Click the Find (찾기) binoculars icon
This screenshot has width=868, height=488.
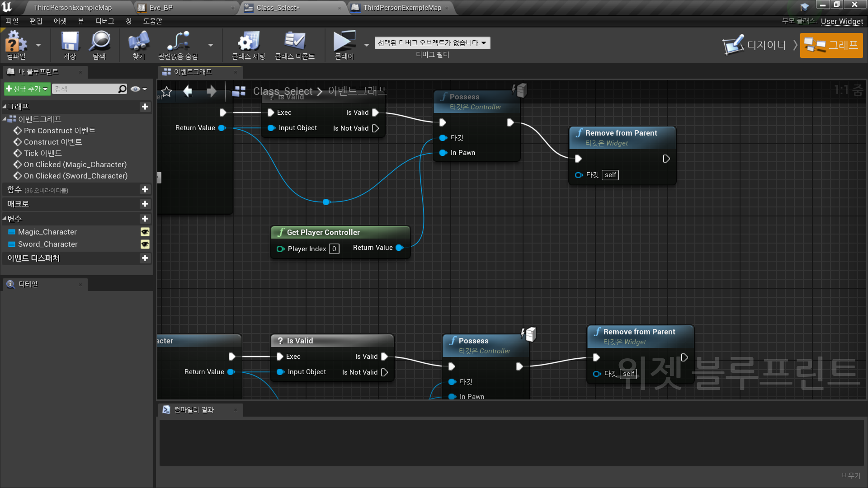click(x=138, y=42)
